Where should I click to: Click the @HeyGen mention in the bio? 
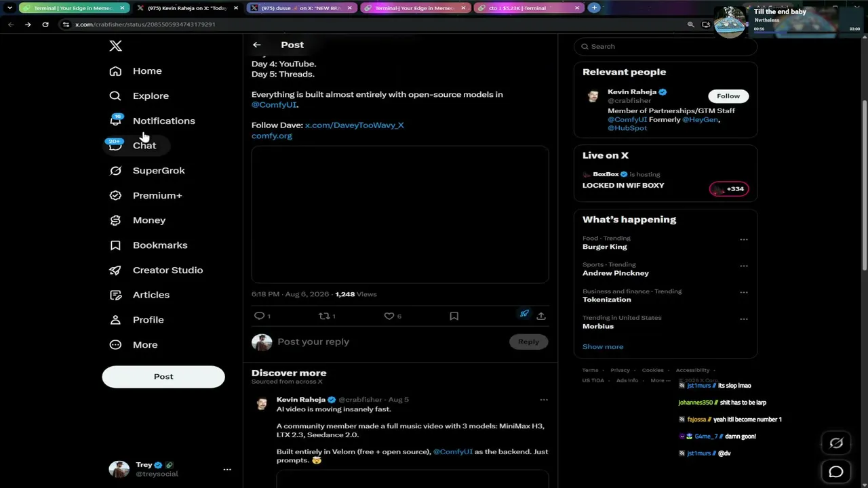pos(700,120)
